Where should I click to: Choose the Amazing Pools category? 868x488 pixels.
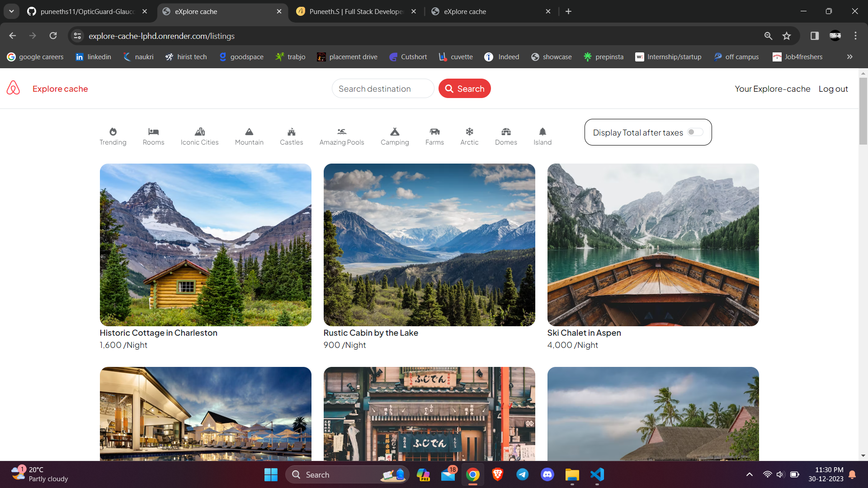click(x=342, y=136)
